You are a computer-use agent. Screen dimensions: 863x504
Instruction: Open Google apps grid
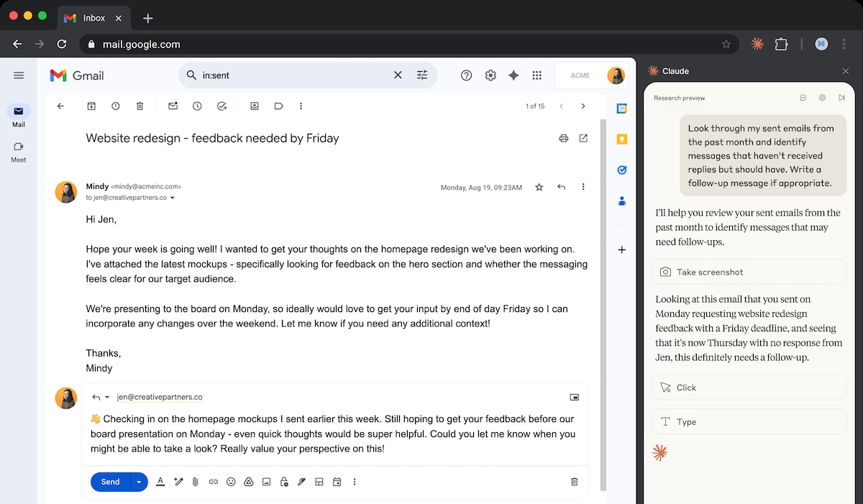(x=536, y=75)
